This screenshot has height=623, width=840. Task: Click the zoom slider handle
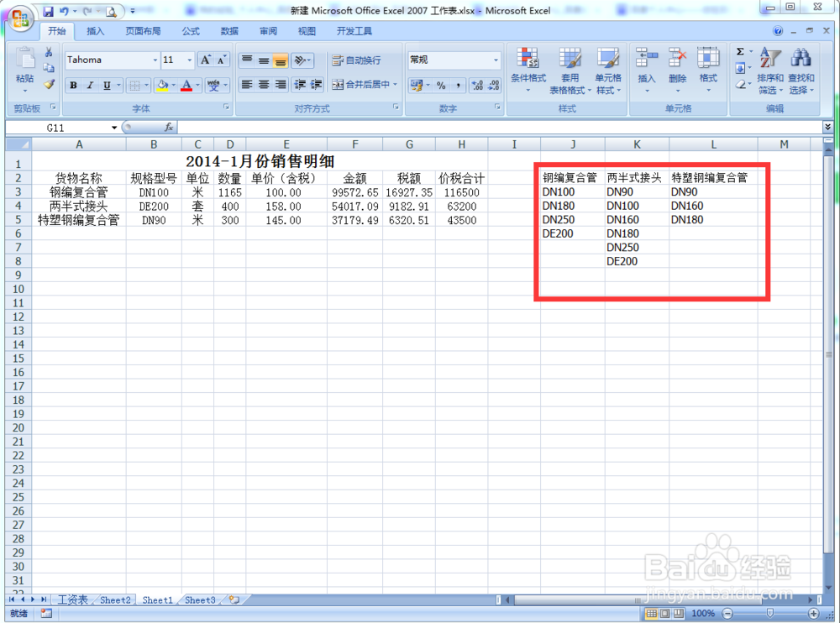coord(769,613)
